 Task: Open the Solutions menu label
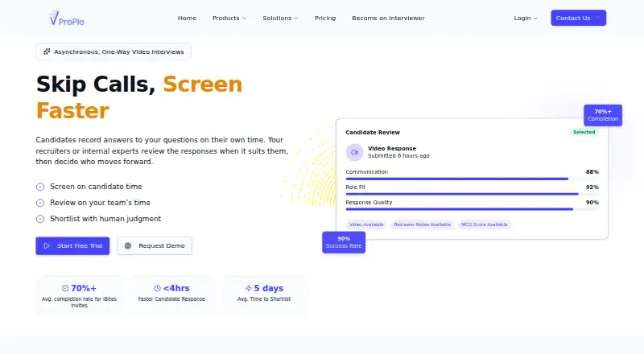(x=277, y=18)
